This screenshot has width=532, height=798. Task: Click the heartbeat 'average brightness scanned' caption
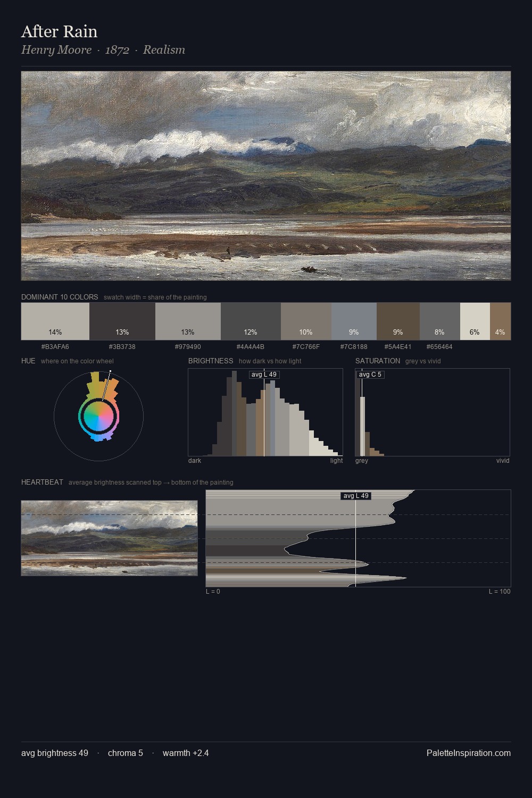pos(151,483)
